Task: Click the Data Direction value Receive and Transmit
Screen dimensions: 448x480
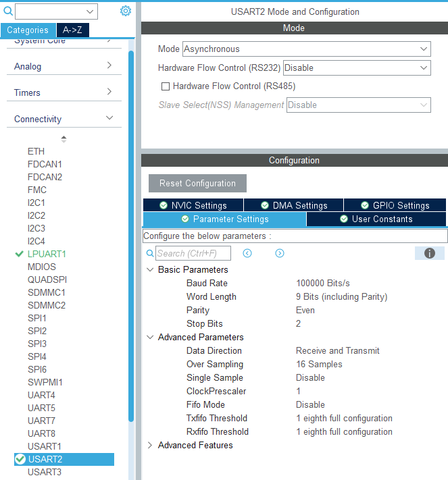Action: [x=337, y=350]
